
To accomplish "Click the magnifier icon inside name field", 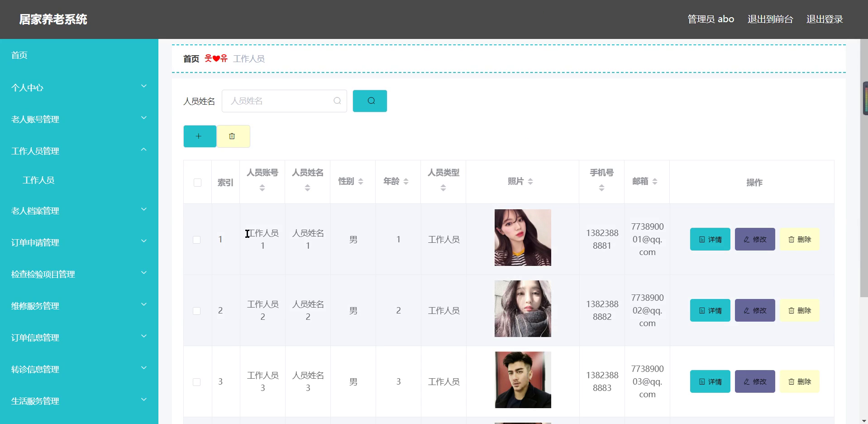I will [337, 101].
